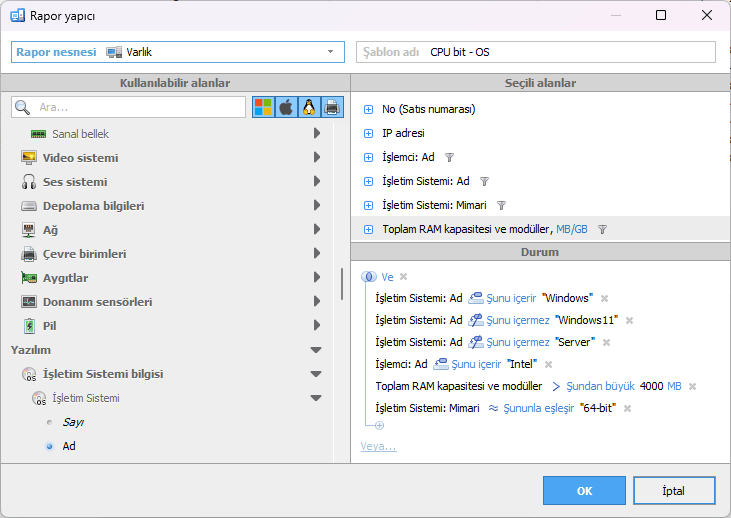
Task: Click filter icon next to İşlemci: Ad
Action: click(x=449, y=157)
